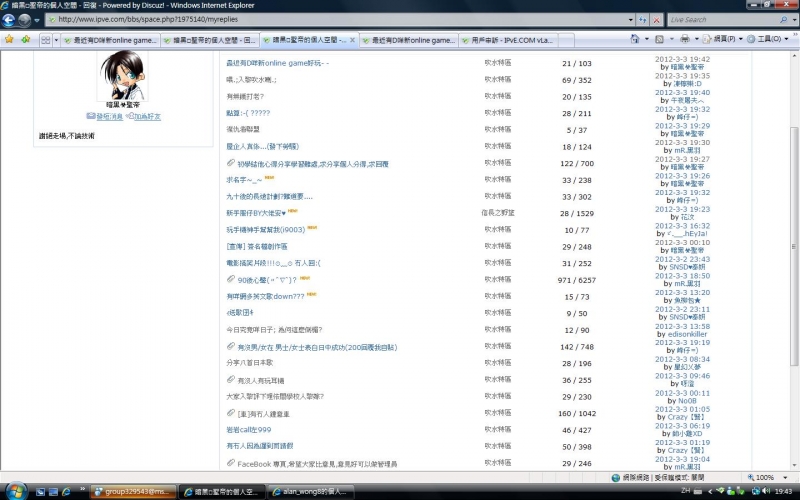Open the address bar URL history dropdown
The height and width of the screenshot is (500, 800).
(x=631, y=20)
